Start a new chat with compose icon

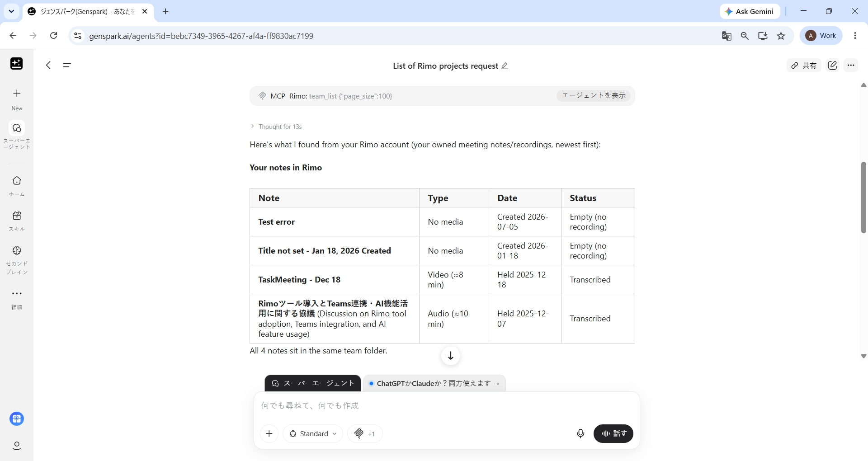click(832, 66)
